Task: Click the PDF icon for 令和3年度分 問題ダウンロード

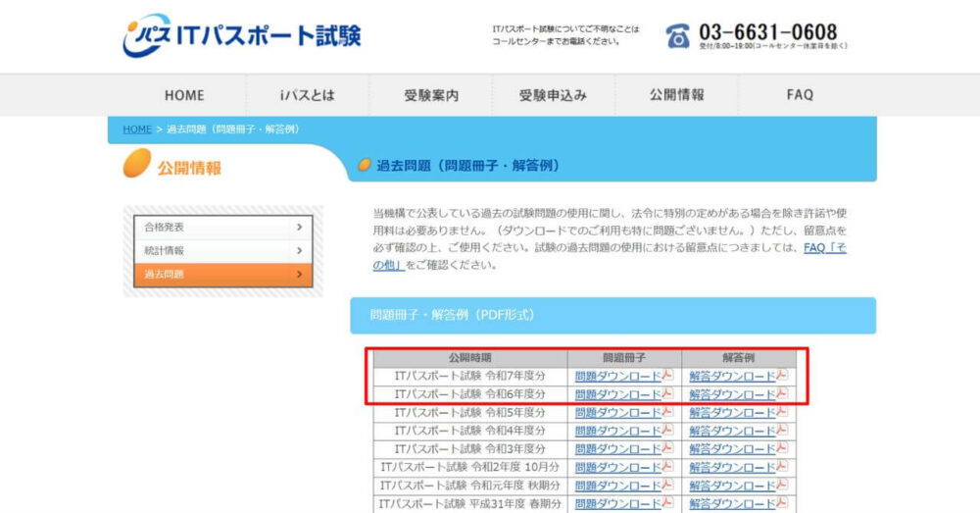Action: [x=667, y=448]
